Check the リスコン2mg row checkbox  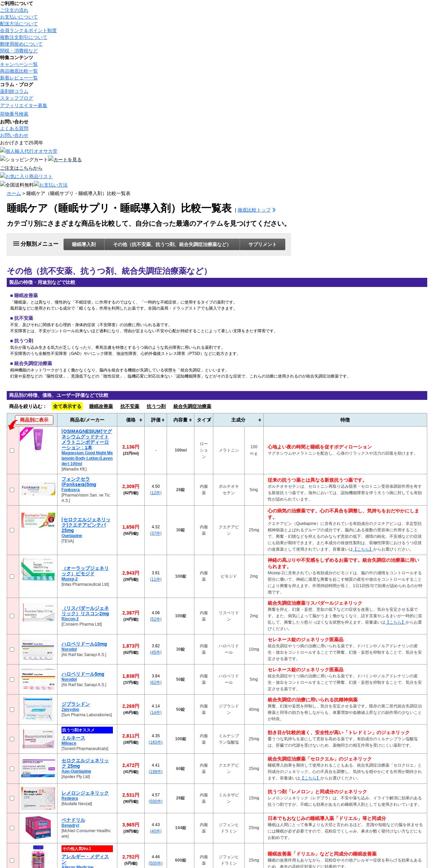(x=12, y=616)
